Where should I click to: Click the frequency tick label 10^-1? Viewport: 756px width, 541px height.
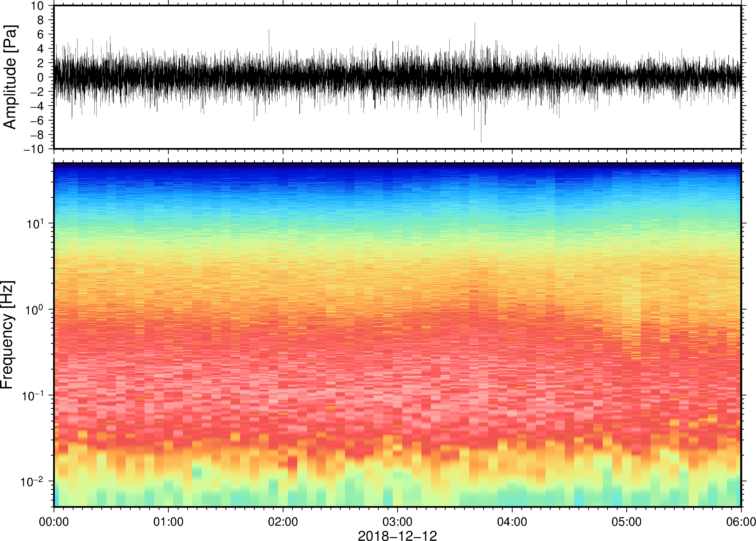point(33,395)
